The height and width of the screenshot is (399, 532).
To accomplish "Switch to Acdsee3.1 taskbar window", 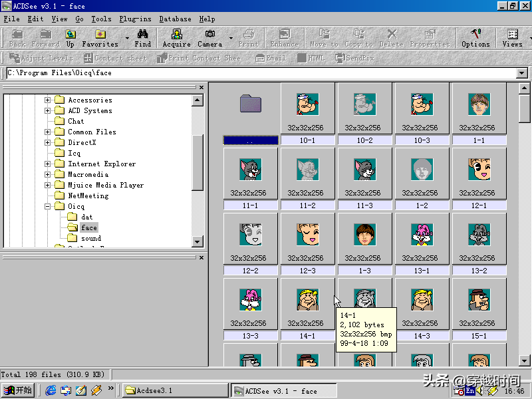I will [x=174, y=390].
